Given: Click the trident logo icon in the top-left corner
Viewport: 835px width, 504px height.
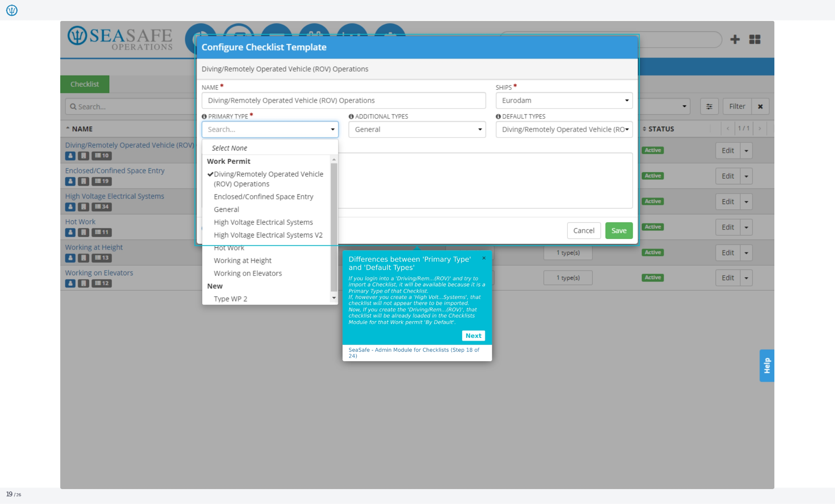Looking at the screenshot, I should (12, 10).
